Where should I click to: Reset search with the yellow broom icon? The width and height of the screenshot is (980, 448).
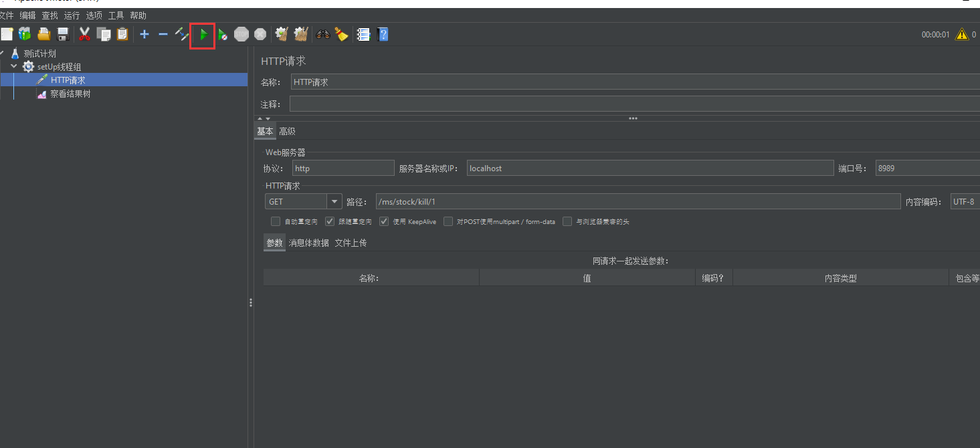342,34
